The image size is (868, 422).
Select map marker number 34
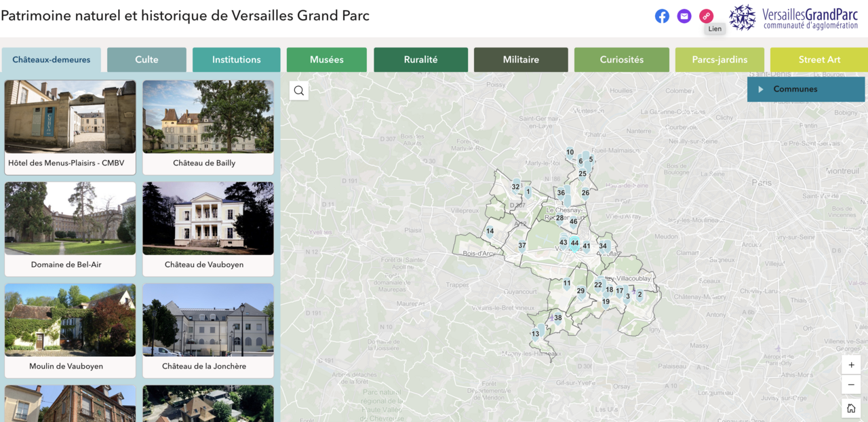[x=603, y=246]
